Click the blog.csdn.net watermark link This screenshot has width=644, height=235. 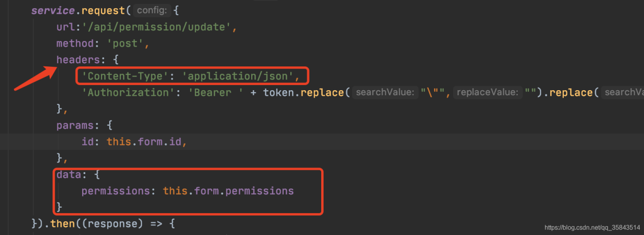coord(592,228)
